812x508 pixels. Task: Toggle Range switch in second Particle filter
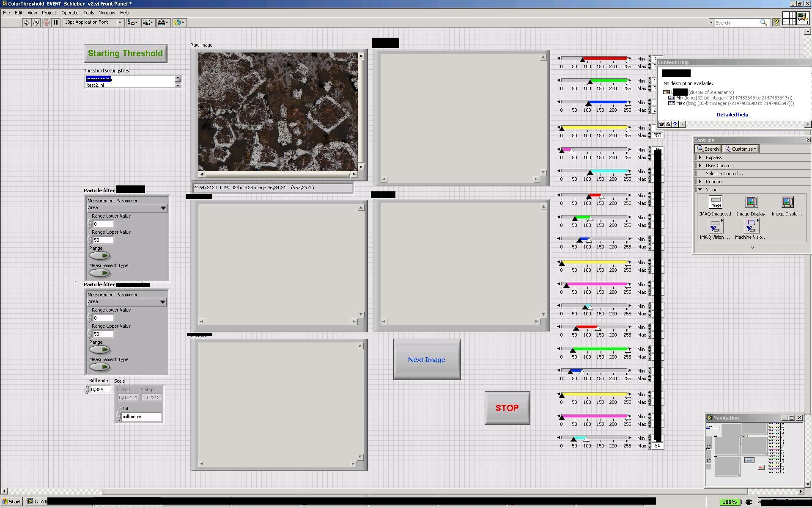coord(100,350)
